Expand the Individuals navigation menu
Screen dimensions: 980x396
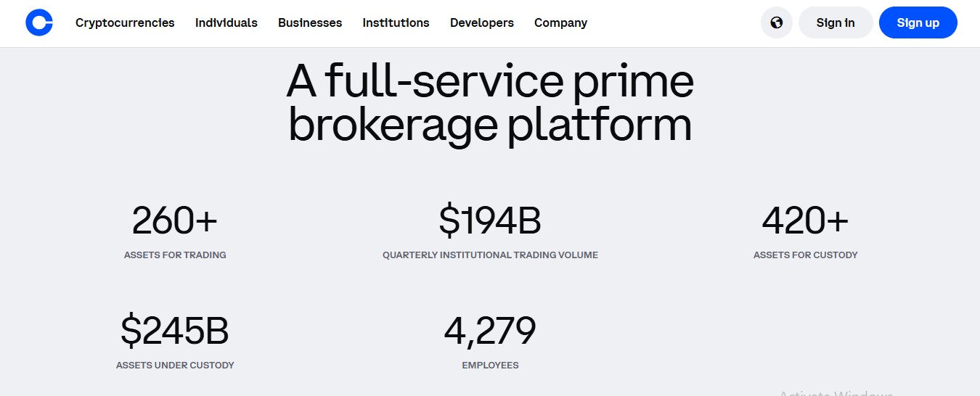point(226,22)
